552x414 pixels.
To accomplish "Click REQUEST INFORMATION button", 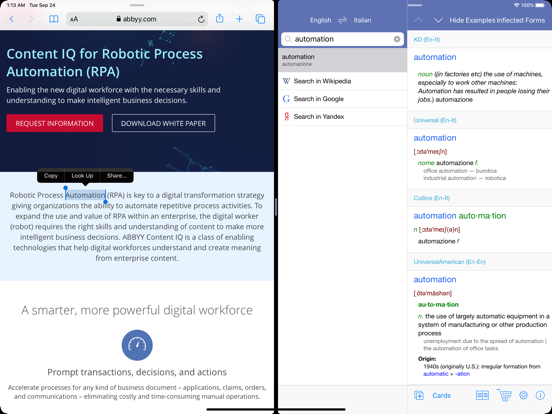I will [x=55, y=123].
